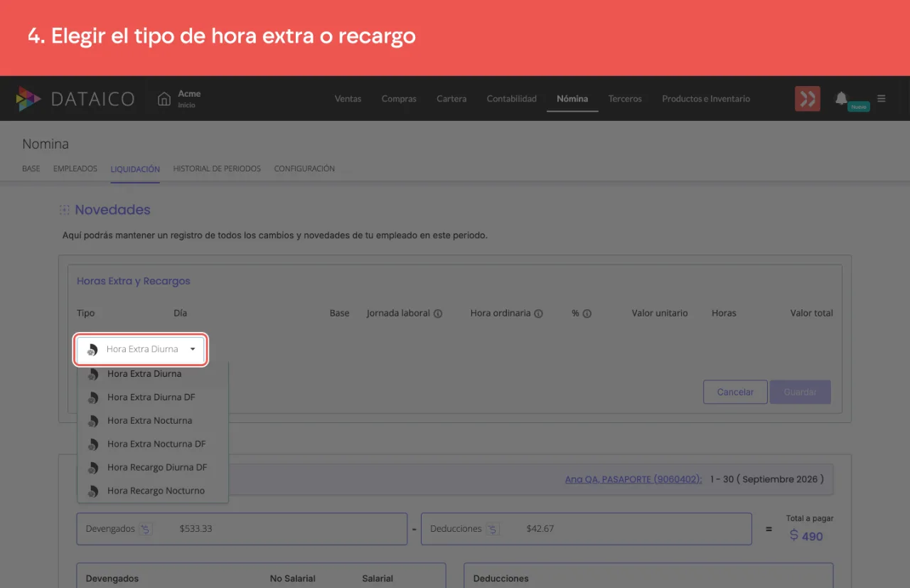
Task: Choose Hora Extra Nocturna option
Action: click(x=153, y=421)
